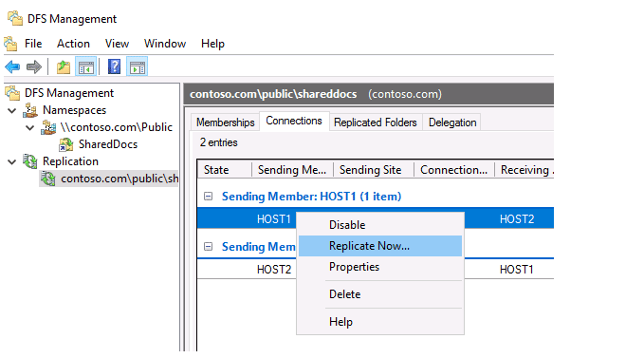Click the Up one level folder icon

click(64, 66)
